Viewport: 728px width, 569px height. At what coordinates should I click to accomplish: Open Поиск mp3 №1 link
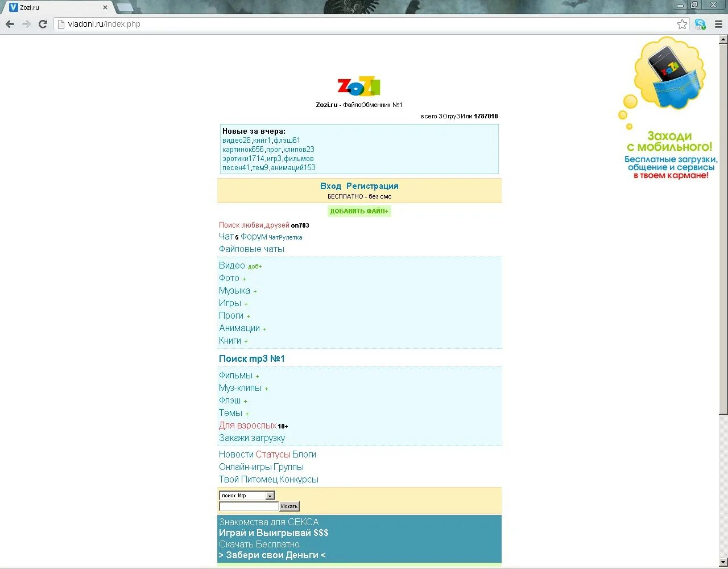pos(252,358)
